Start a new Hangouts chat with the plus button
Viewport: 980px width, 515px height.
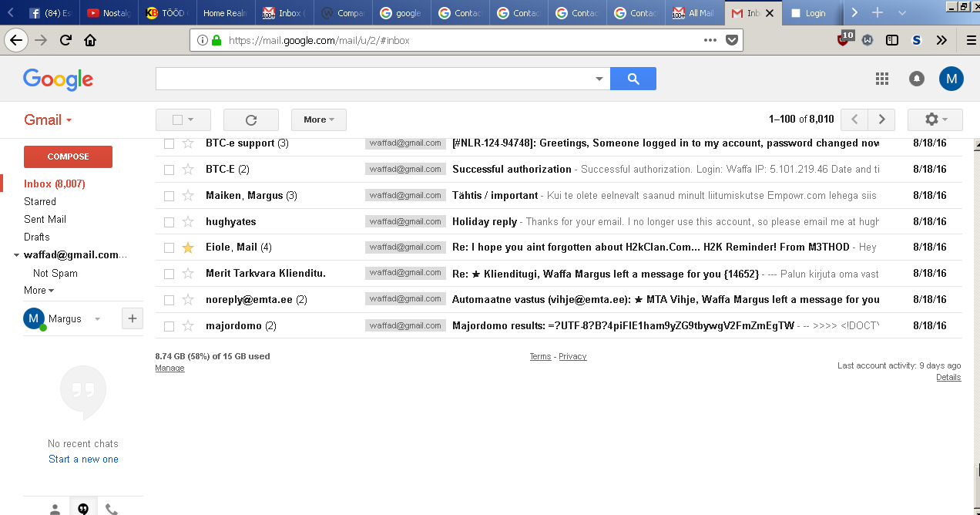(x=132, y=318)
